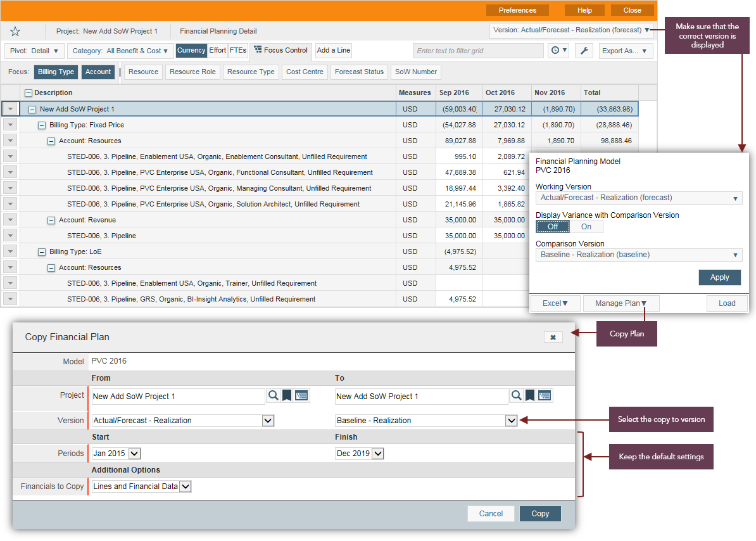This screenshot has height=541, width=756.
Task: Turn variance display On
Action: (586, 227)
